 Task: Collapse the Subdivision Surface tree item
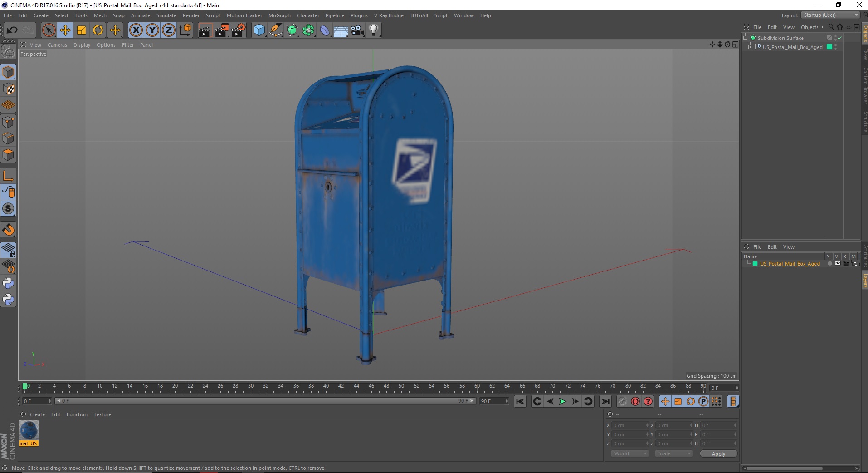click(746, 38)
